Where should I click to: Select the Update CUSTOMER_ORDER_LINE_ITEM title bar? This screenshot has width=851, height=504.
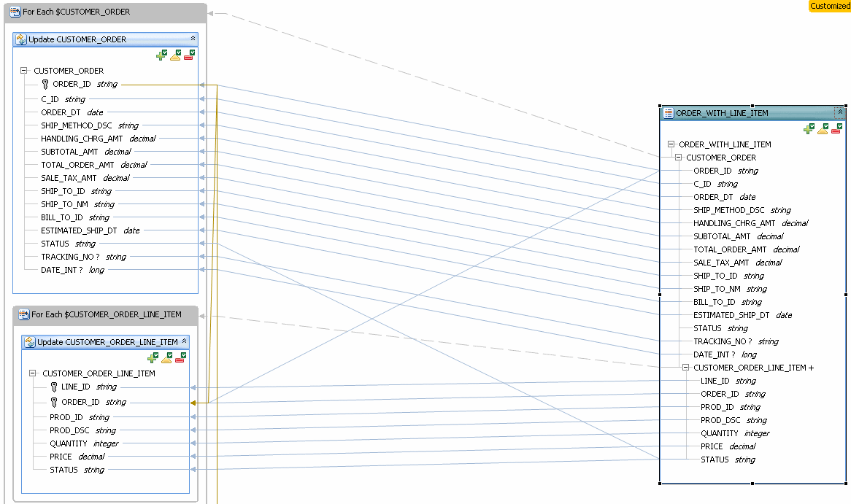click(105, 342)
